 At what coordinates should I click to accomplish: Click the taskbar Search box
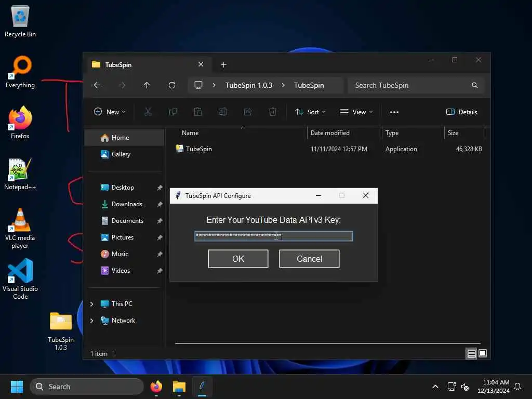click(x=87, y=387)
